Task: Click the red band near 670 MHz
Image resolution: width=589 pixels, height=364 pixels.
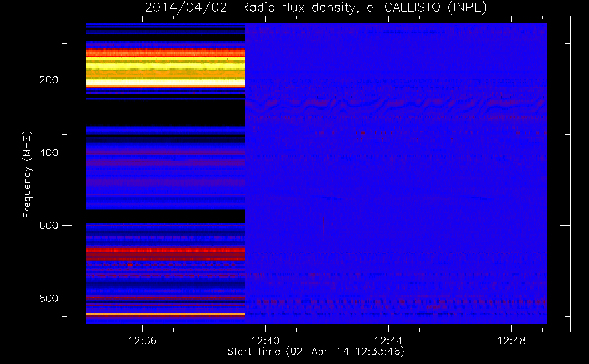Action: coord(165,250)
